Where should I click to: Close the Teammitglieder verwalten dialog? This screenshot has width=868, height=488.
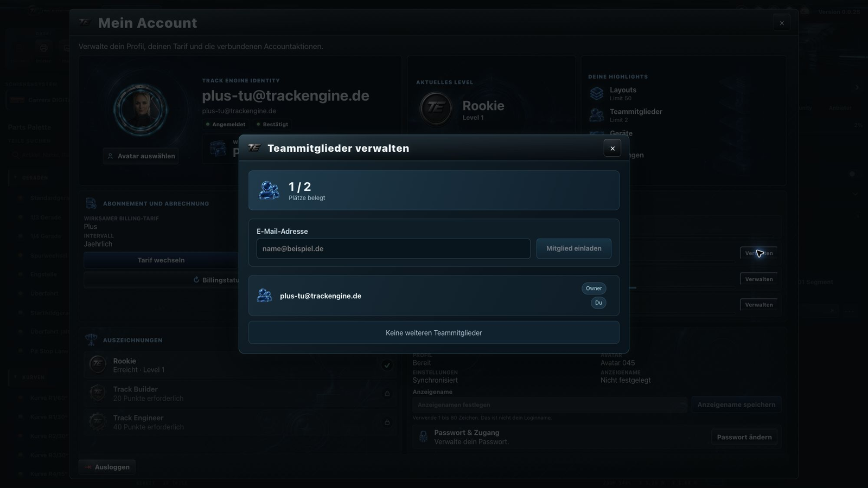(x=612, y=148)
